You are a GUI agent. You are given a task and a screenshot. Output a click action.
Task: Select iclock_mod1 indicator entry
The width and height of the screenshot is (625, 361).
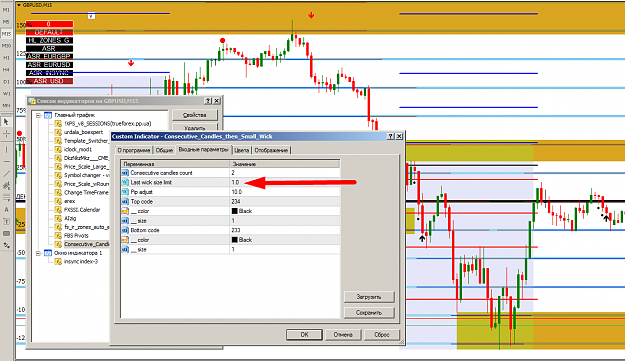point(78,149)
